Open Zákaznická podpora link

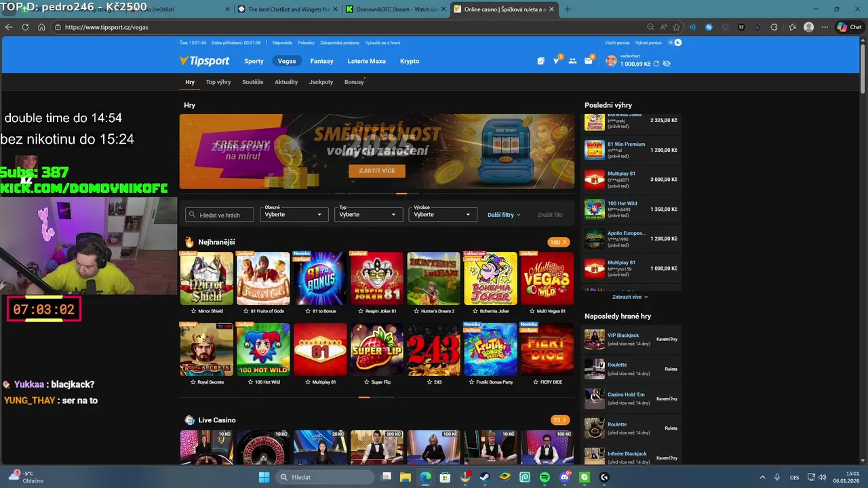(340, 43)
